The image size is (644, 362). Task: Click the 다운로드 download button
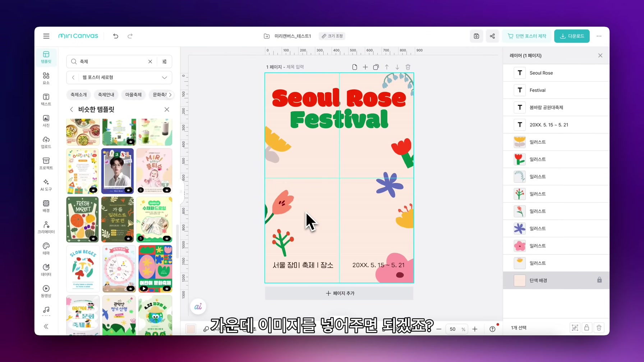(572, 36)
